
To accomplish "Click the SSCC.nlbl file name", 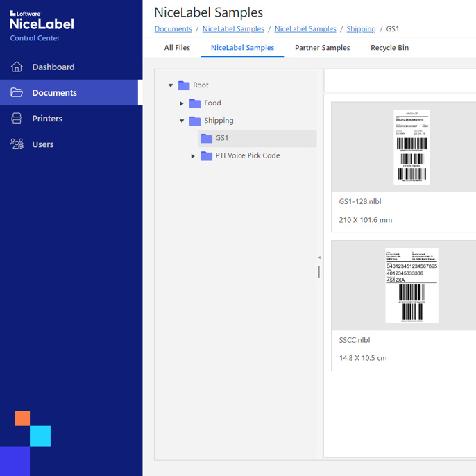I will 355,340.
